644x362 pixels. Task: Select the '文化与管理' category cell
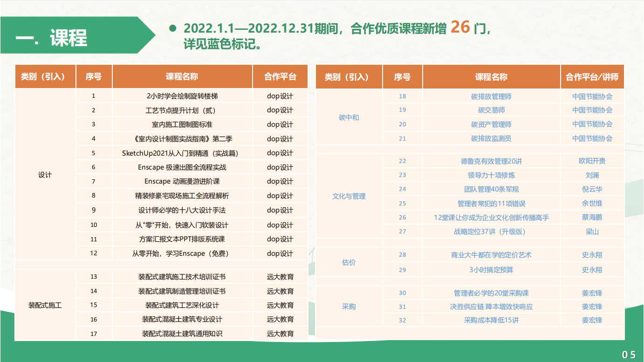[x=349, y=196]
